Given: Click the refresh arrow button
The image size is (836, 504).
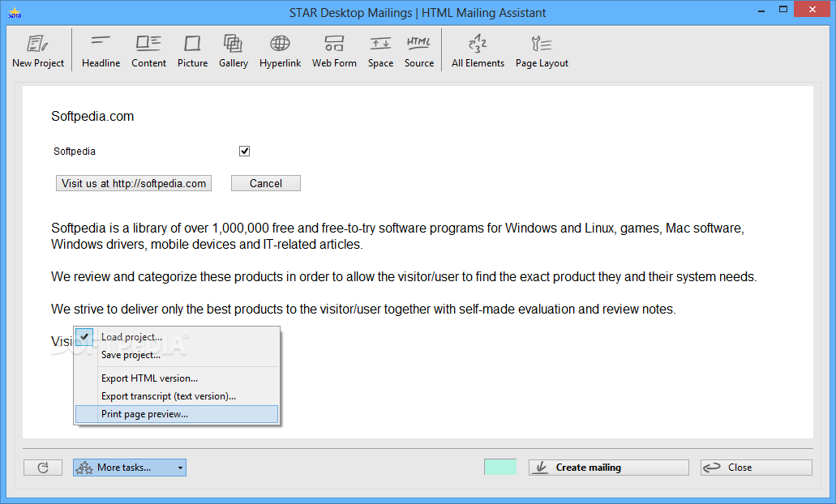Looking at the screenshot, I should (43, 468).
